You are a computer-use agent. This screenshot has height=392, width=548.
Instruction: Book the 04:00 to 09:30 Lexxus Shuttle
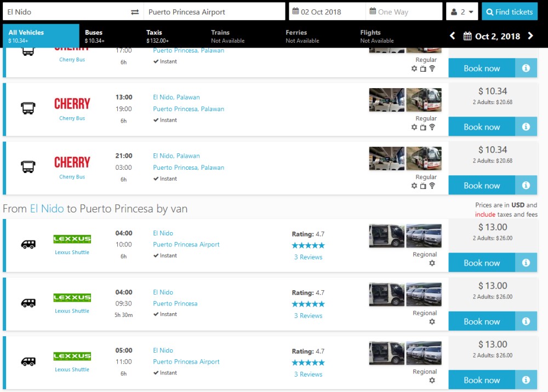[x=482, y=321]
